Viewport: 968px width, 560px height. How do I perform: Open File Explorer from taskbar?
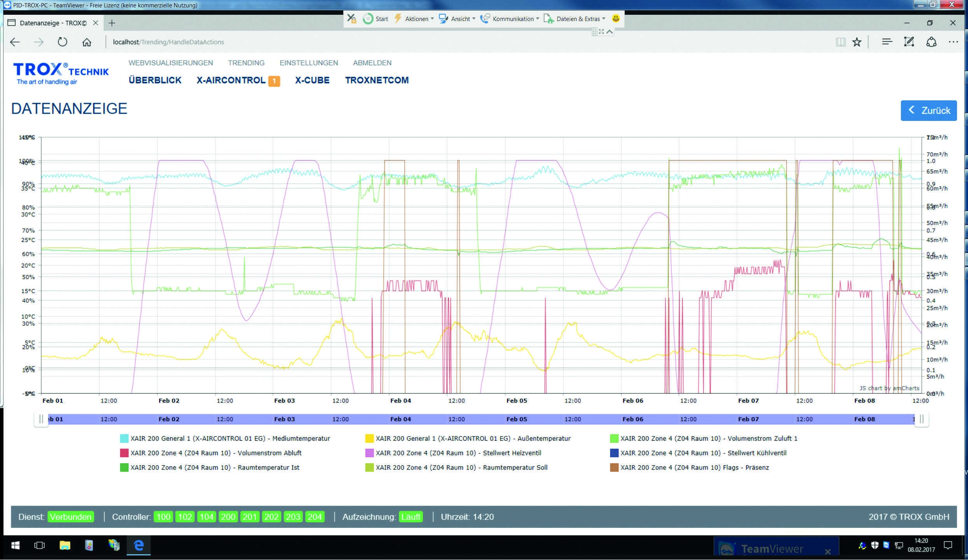65,545
